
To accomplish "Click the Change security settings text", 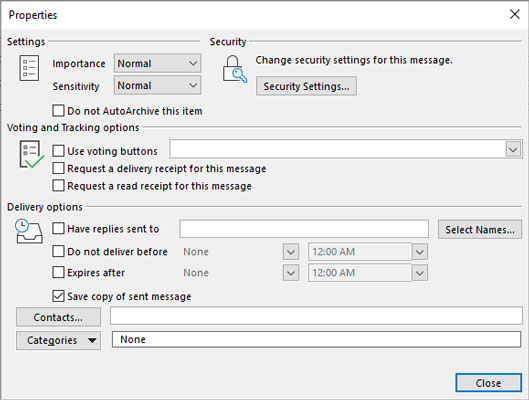I will pos(354,60).
